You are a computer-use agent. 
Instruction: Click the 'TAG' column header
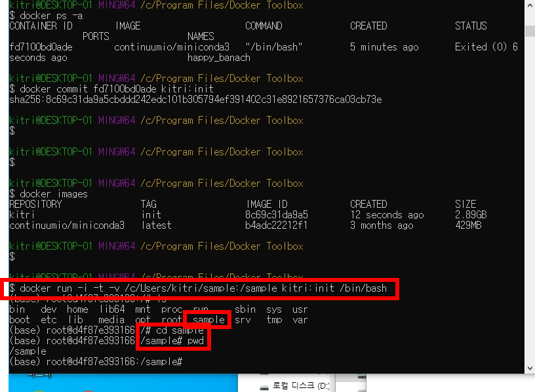pyautogui.click(x=149, y=205)
